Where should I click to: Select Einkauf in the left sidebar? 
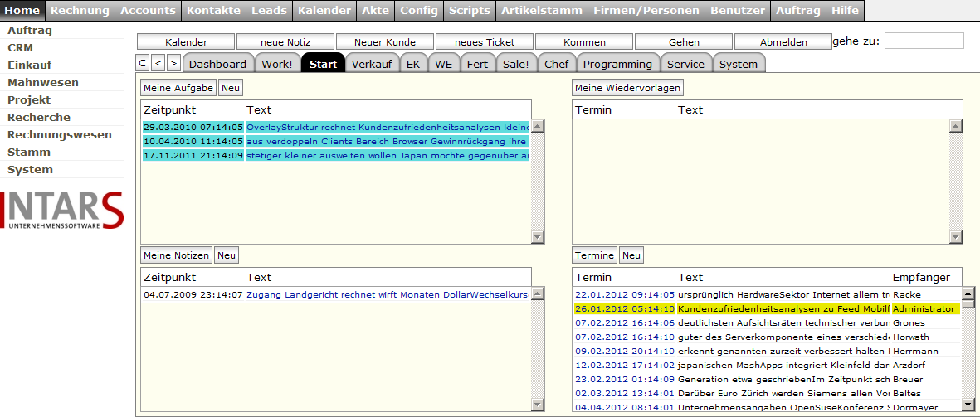coord(29,65)
